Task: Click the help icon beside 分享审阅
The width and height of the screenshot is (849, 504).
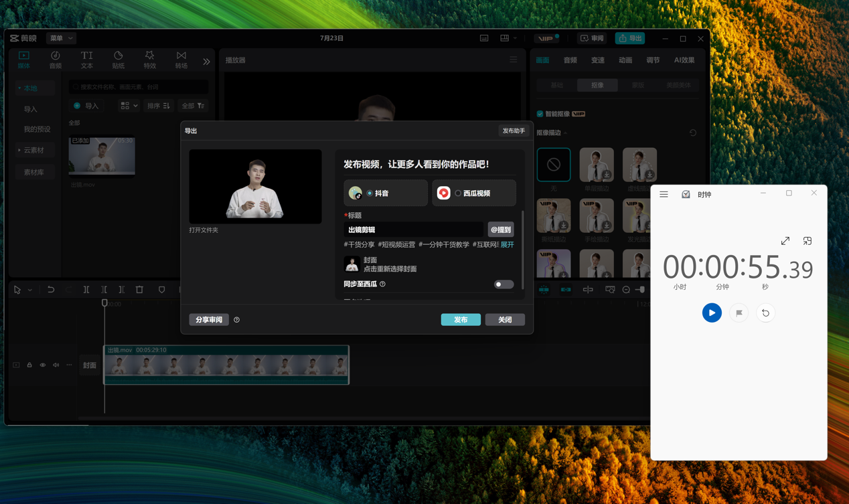Action: tap(237, 320)
